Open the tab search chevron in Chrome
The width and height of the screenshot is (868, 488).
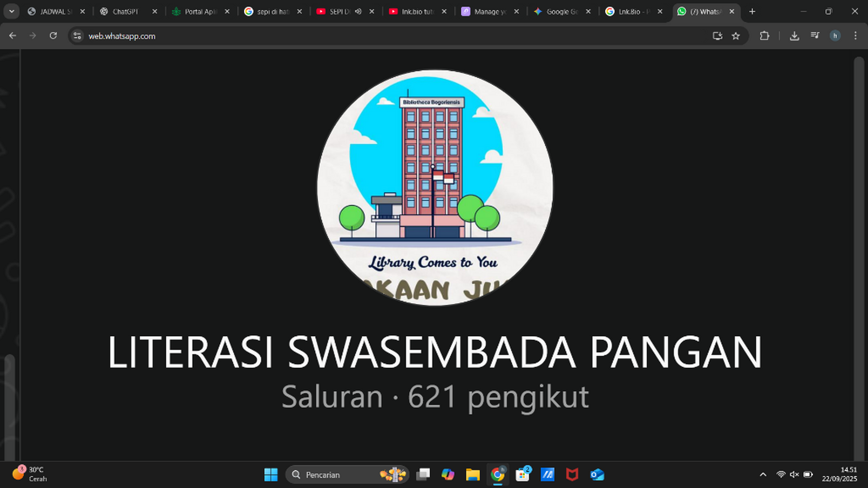click(x=11, y=11)
